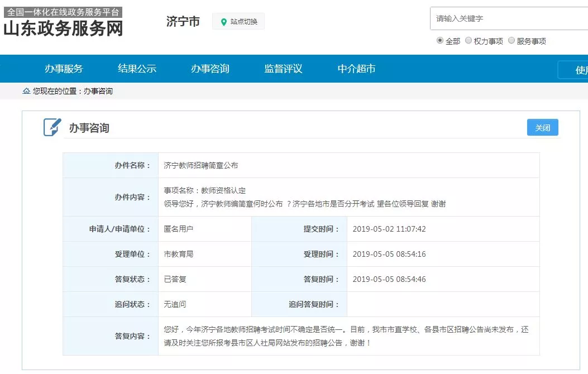Click the 站点切换 button
Viewport: 588px width, 374px height.
[238, 22]
